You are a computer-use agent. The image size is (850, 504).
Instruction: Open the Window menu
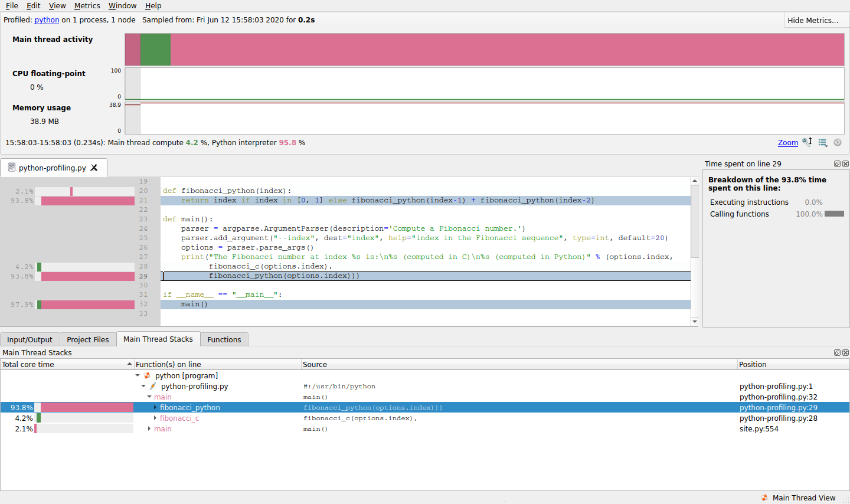(123, 5)
